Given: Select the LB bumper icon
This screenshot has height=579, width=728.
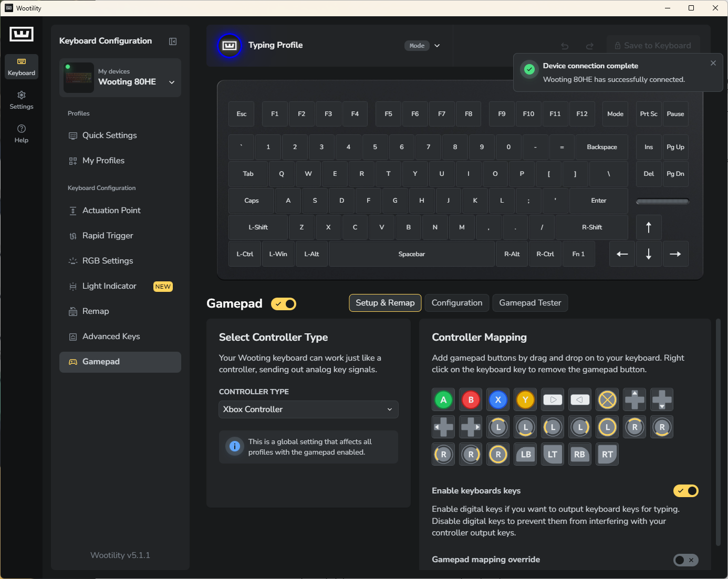Looking at the screenshot, I should coord(526,455).
